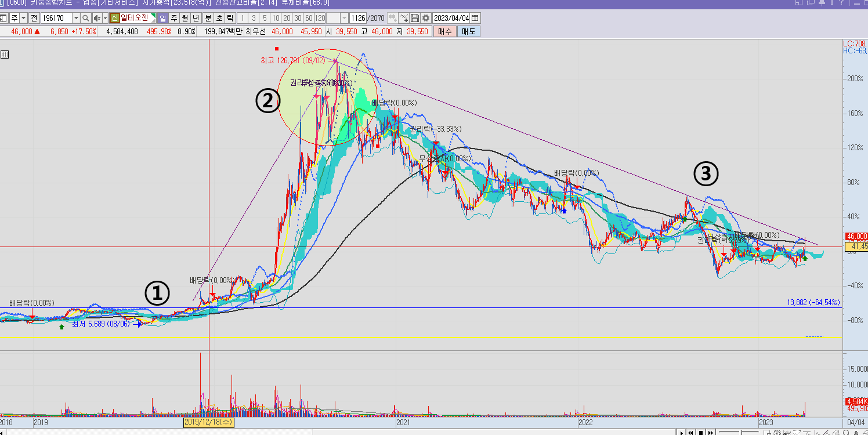Click the green 신 badge icon
Image resolution: width=868 pixels, height=435 pixels.
[114, 18]
